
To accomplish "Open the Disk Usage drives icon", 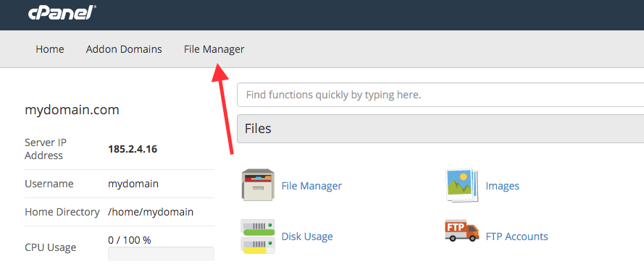I will (x=258, y=237).
